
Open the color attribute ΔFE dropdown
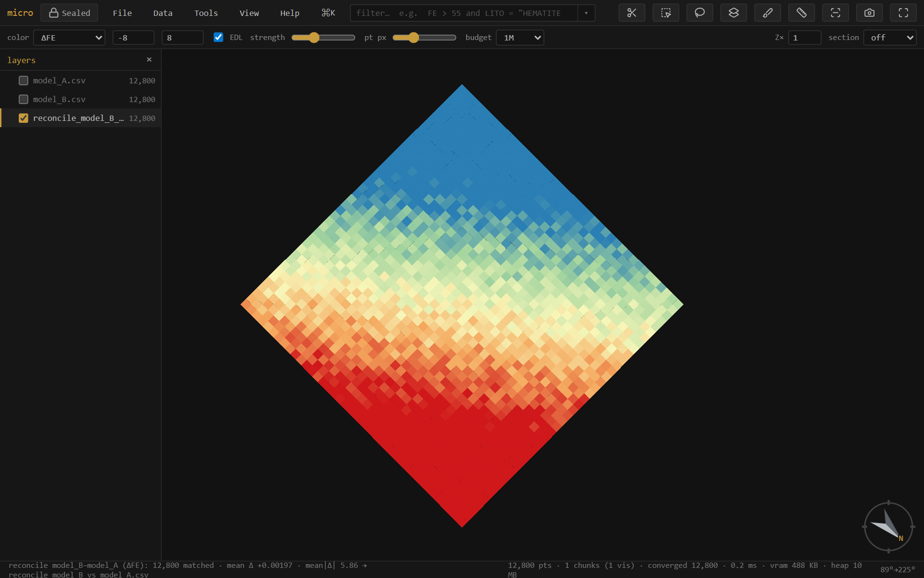[x=69, y=38]
